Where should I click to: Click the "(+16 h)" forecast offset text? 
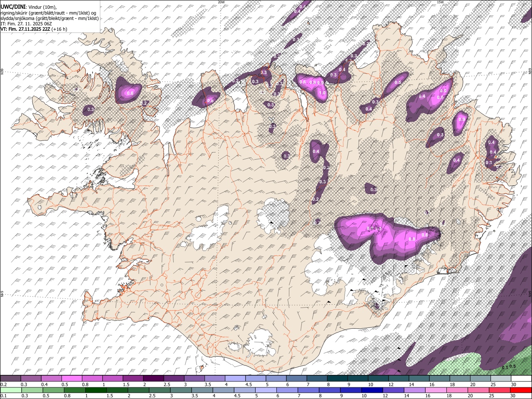coord(59,29)
